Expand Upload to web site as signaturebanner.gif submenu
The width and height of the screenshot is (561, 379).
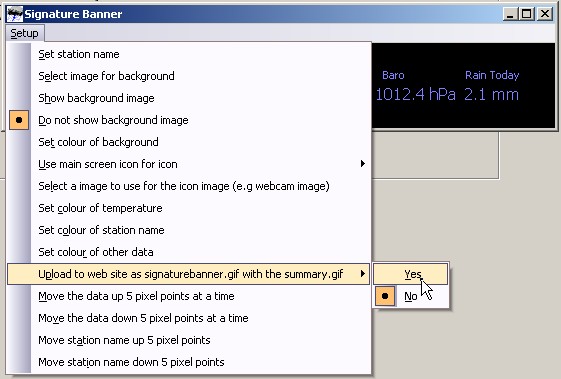click(189, 274)
